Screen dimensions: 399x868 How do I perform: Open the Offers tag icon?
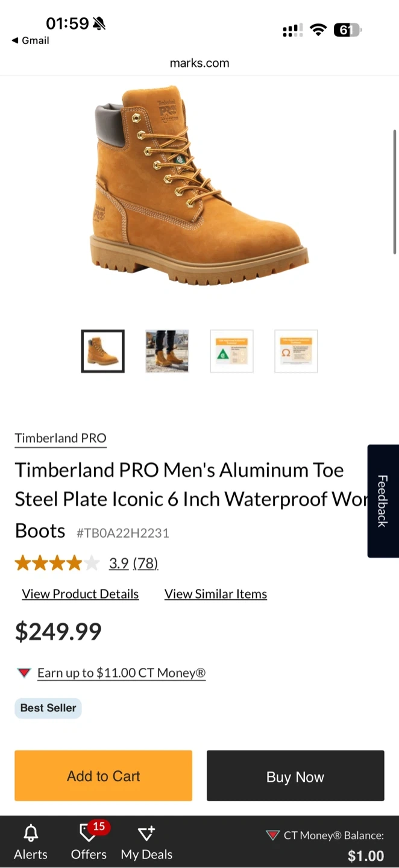pyautogui.click(x=87, y=835)
